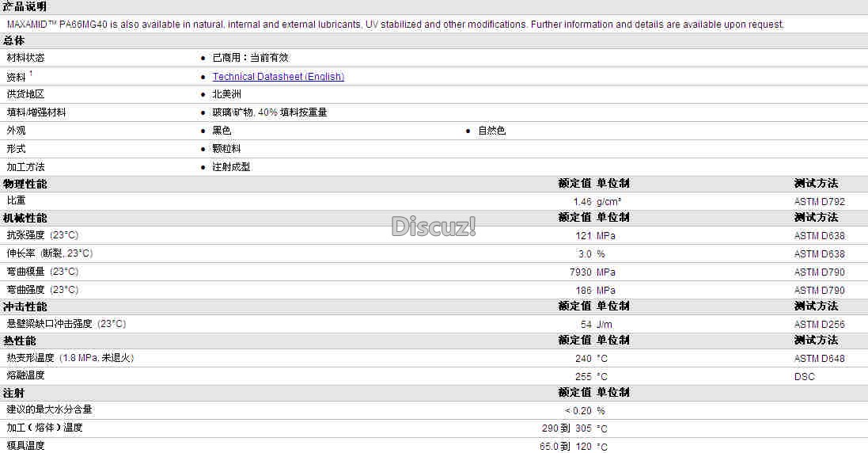Click the ASTM D256 test method
868x453 pixels.
coord(819,325)
